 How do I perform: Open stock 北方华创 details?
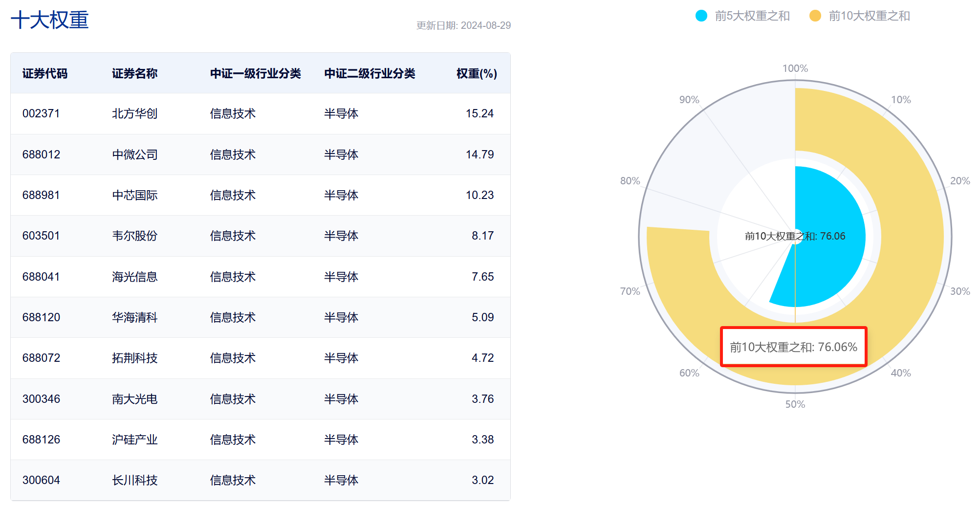coord(135,113)
